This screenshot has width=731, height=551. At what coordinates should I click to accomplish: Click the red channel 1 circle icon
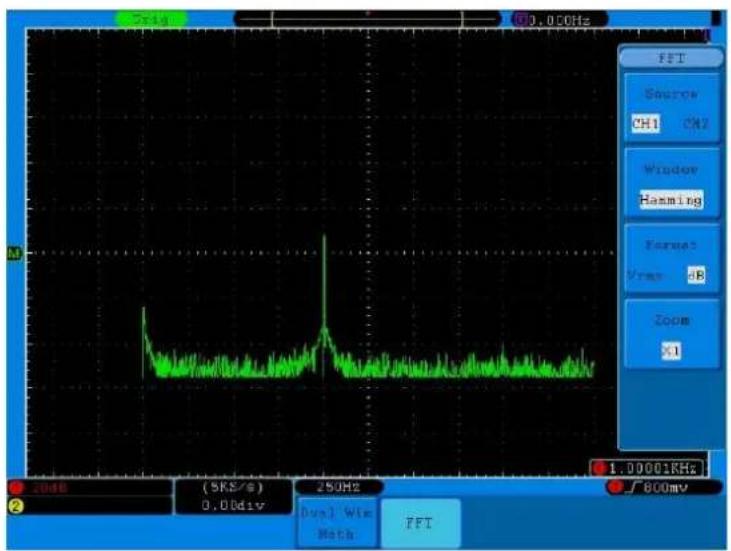pos(17,488)
